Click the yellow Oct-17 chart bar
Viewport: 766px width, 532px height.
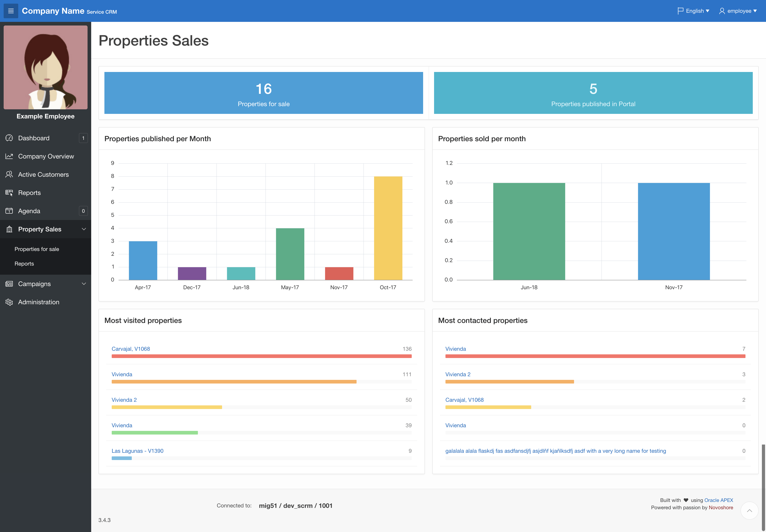click(388, 228)
